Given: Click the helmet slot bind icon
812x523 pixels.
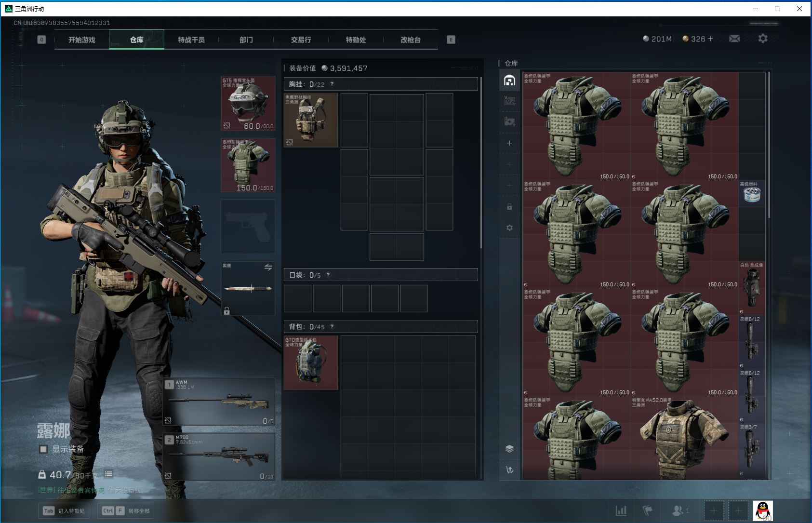Looking at the screenshot, I should (226, 126).
